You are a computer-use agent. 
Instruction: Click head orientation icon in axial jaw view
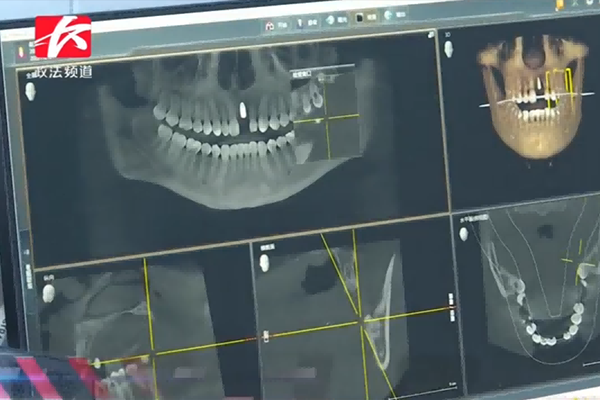click(463, 234)
